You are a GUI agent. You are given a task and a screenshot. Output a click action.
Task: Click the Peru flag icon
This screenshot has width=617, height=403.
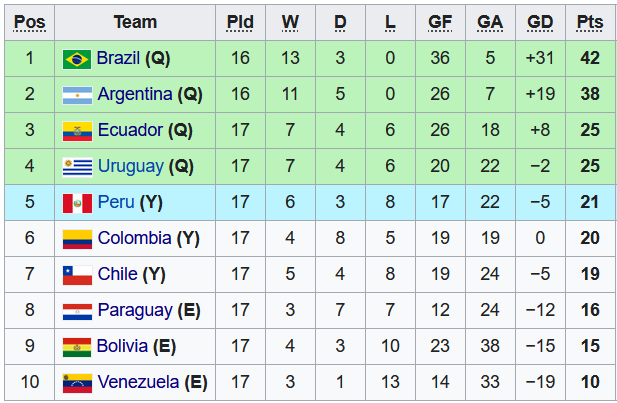click(76, 204)
